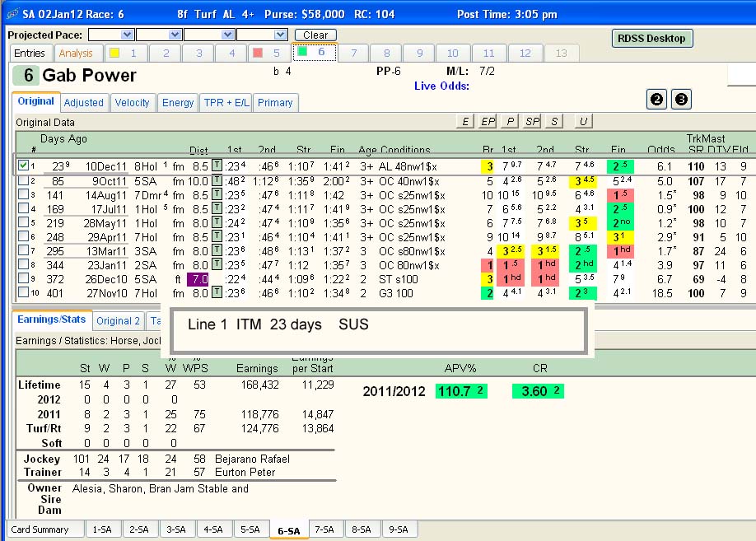Image resolution: width=756 pixels, height=541 pixels.
Task: Uncheck pace line 1 from 10Dec11
Action: click(23, 166)
